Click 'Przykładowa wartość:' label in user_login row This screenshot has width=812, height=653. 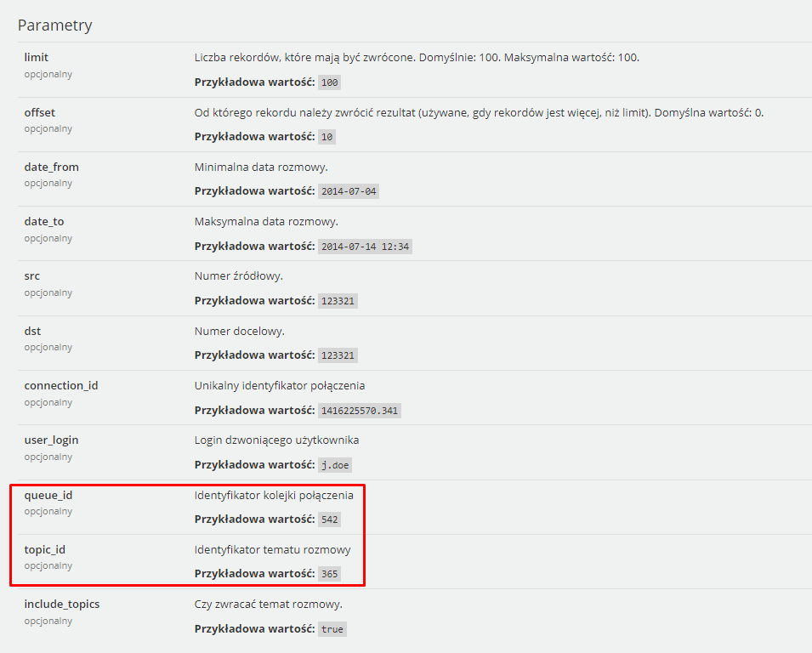[255, 465]
